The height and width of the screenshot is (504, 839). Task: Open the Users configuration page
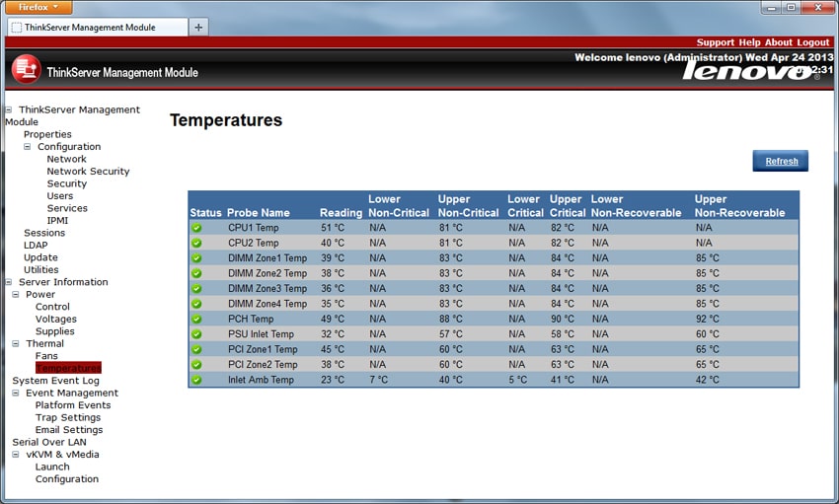coord(60,195)
